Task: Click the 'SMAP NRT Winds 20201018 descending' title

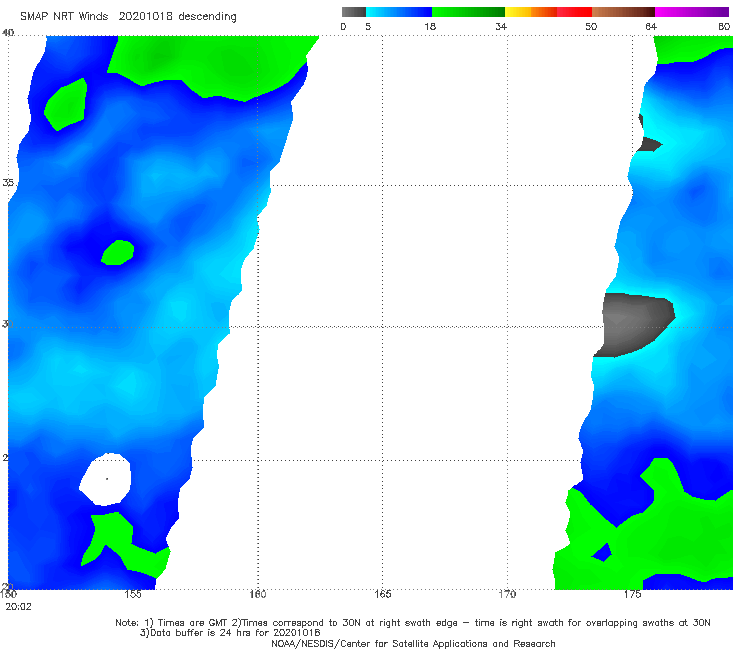Action: coord(128,17)
